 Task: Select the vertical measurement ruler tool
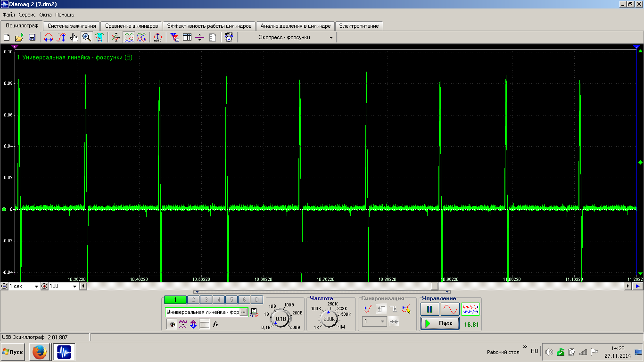coord(61,37)
